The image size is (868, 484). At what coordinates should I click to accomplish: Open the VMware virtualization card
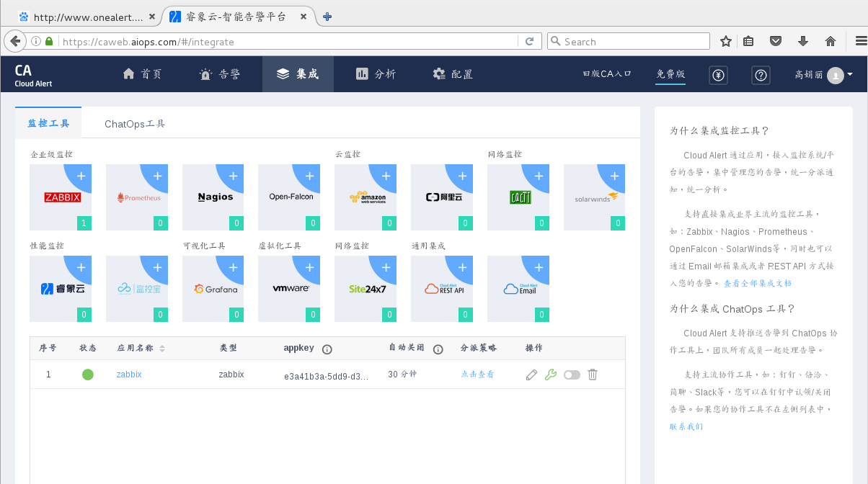point(289,289)
